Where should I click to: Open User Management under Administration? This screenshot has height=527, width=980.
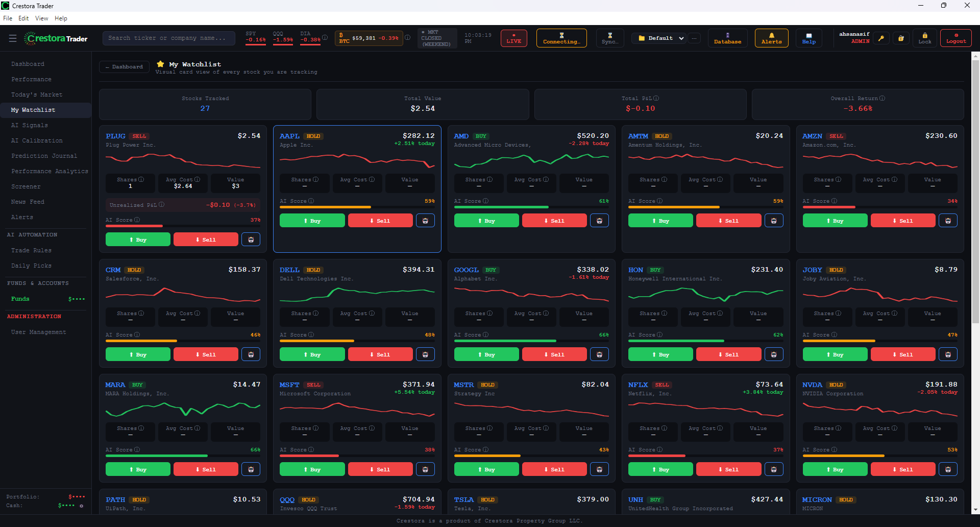[x=39, y=332]
